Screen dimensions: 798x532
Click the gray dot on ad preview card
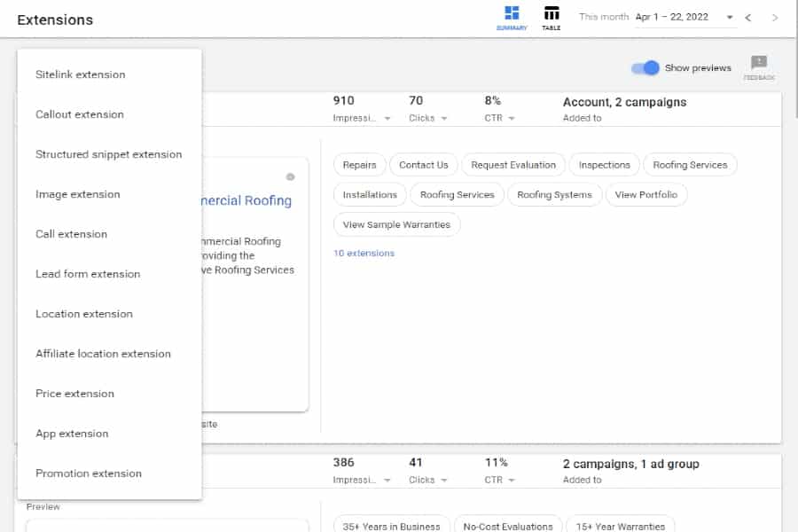click(290, 176)
